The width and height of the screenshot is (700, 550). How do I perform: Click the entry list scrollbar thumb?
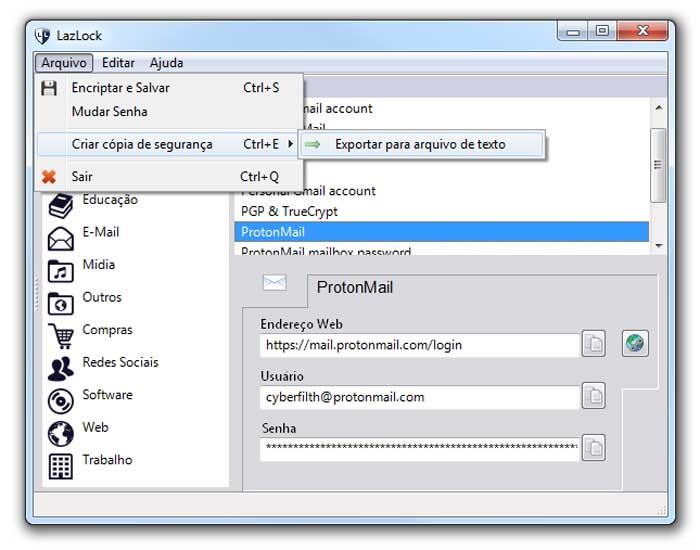tap(658, 165)
